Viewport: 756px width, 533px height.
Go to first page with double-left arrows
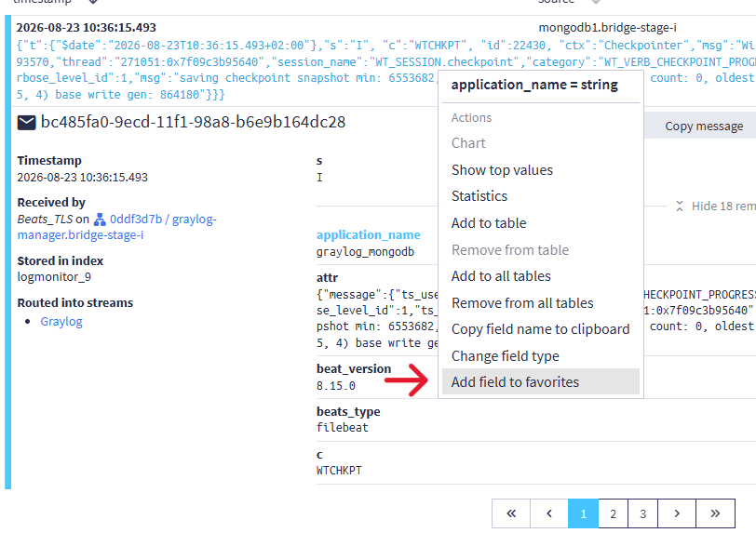pyautogui.click(x=511, y=513)
